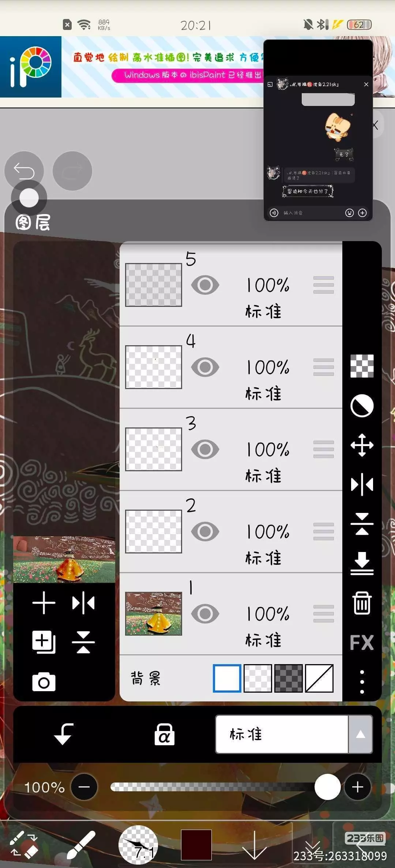Open the three-dot more options menu

click(362, 682)
